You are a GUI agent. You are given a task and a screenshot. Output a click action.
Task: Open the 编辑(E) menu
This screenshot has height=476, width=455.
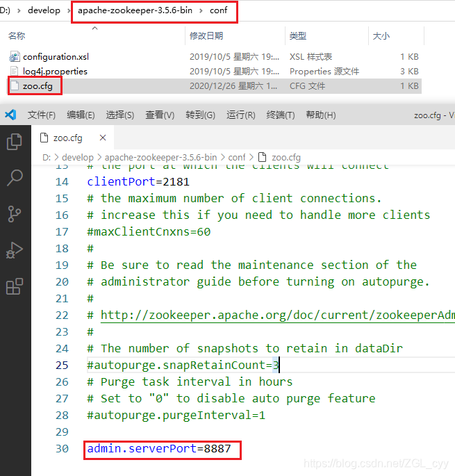coord(81,115)
